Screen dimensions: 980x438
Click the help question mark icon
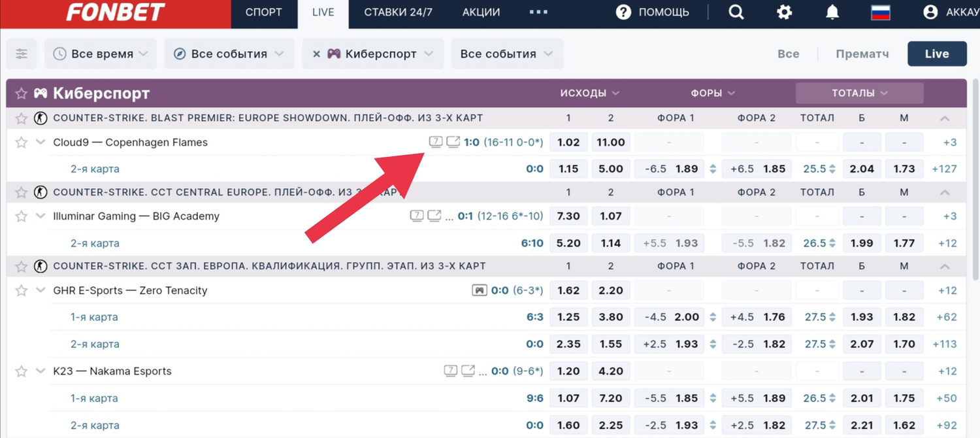[x=623, y=12]
